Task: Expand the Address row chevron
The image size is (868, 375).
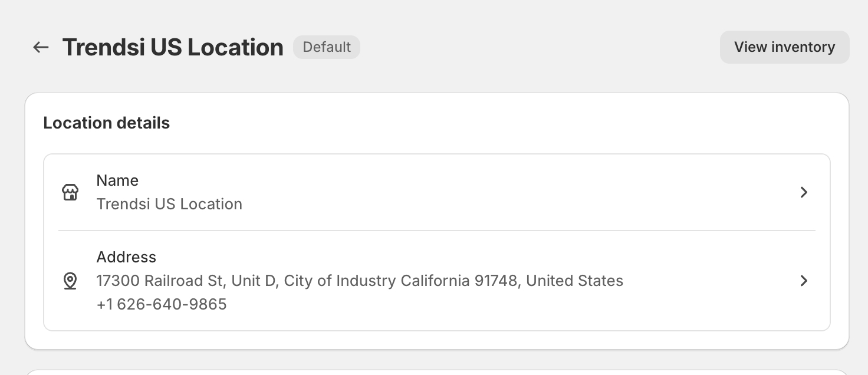Action: click(803, 281)
